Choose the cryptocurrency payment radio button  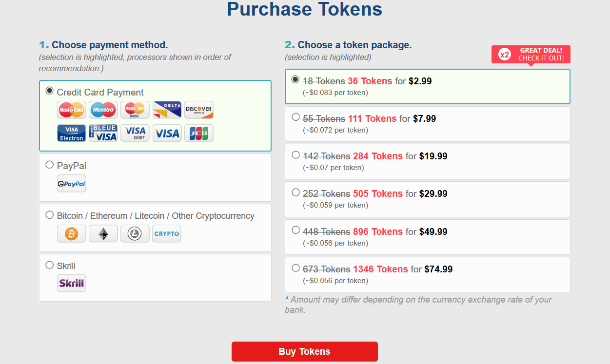[x=49, y=215]
